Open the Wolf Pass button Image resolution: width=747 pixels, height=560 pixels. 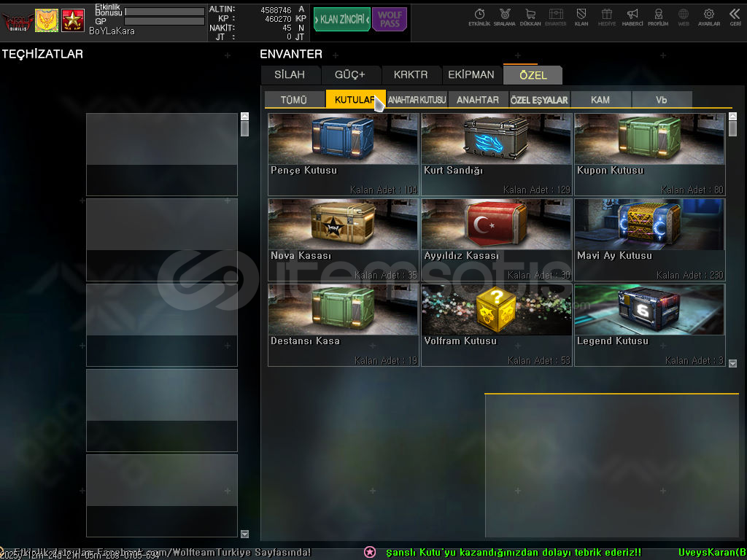(390, 20)
